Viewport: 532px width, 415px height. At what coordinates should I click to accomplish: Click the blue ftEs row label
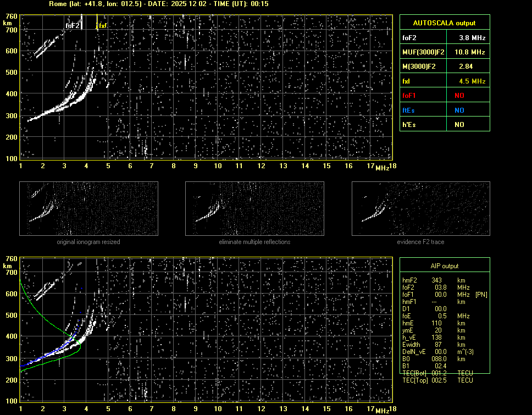coord(409,110)
